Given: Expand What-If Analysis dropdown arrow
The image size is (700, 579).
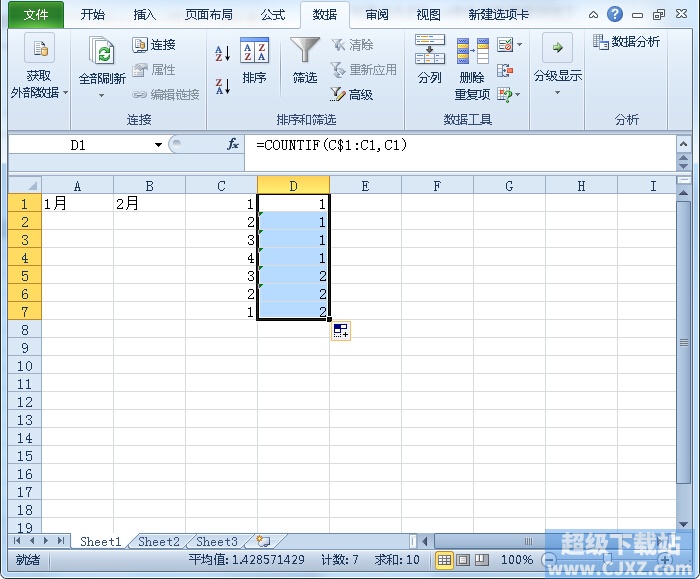Looking at the screenshot, I should tap(518, 95).
